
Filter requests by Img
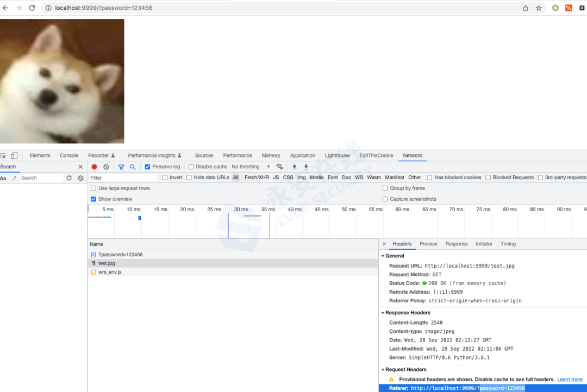[301, 178]
